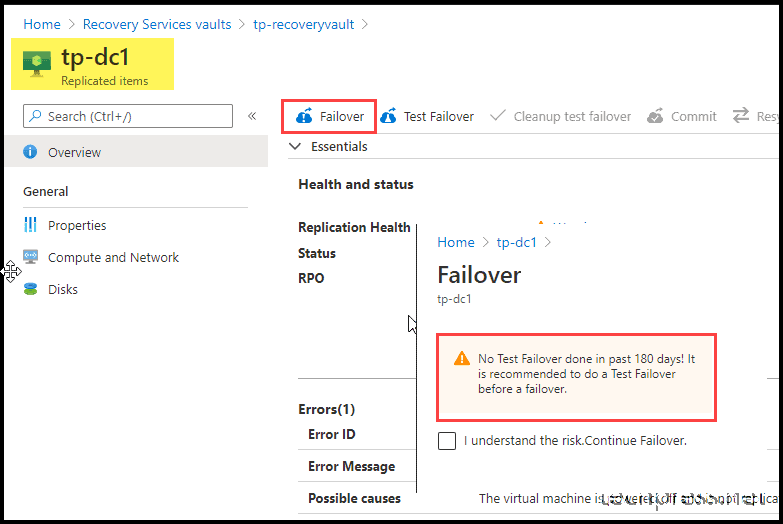Open tp-recoveryvault breadcrumb link
The image size is (783, 524).
pos(304,24)
